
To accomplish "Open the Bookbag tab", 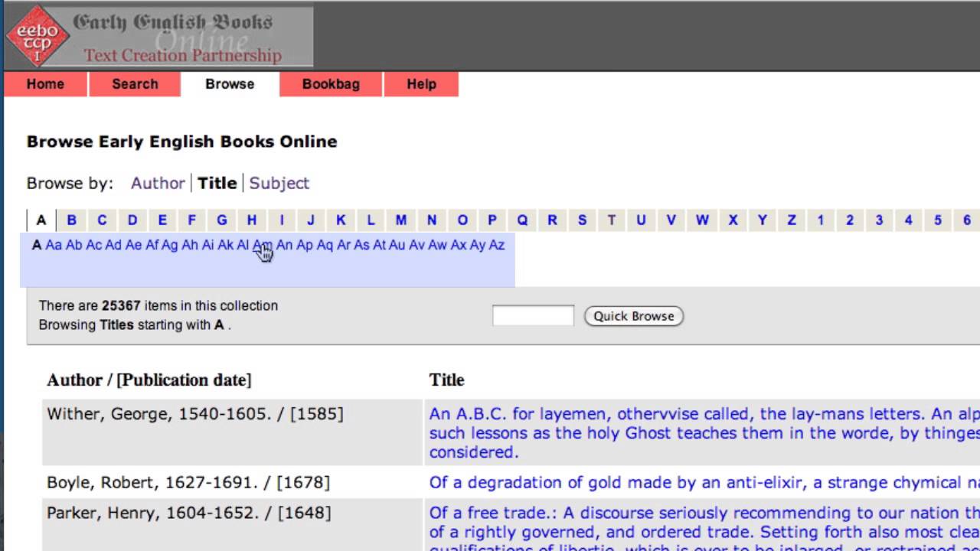I will 331,84.
